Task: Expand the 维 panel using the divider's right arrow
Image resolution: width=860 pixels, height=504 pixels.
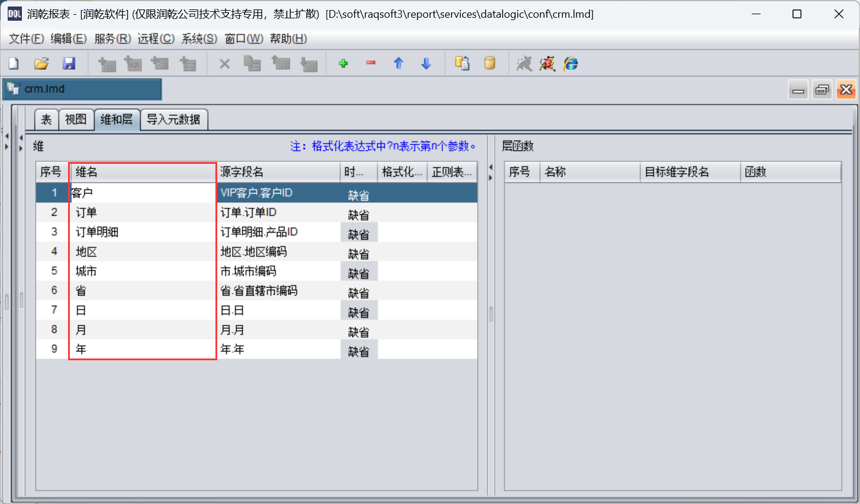Action: 490,177
